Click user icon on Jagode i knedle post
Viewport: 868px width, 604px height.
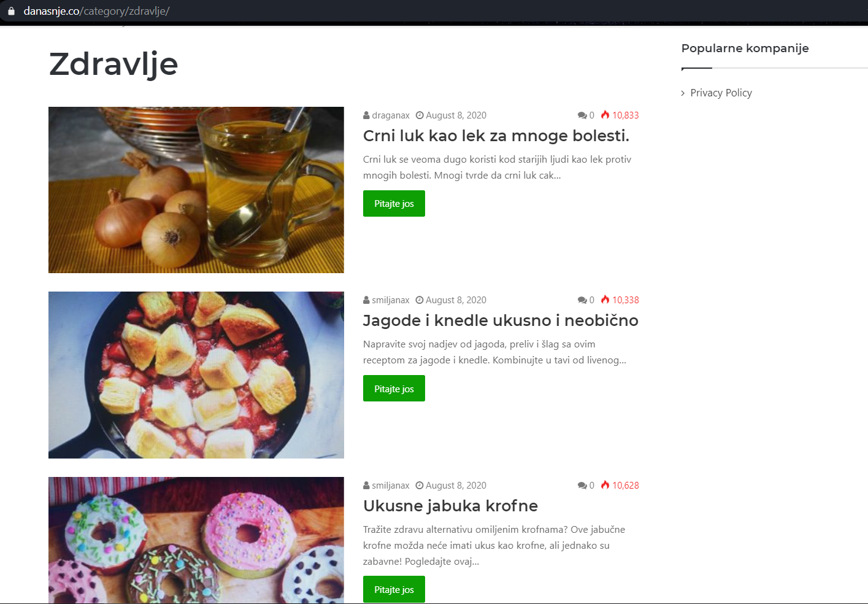pyautogui.click(x=366, y=300)
